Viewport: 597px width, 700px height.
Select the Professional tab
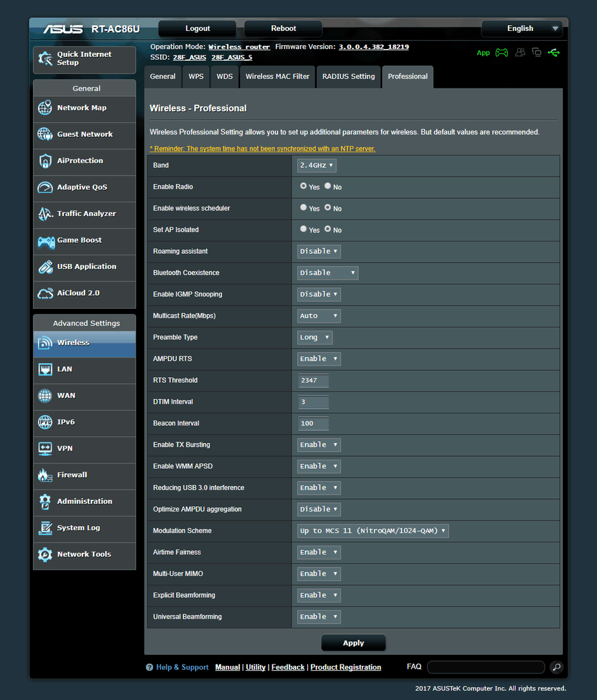point(408,76)
